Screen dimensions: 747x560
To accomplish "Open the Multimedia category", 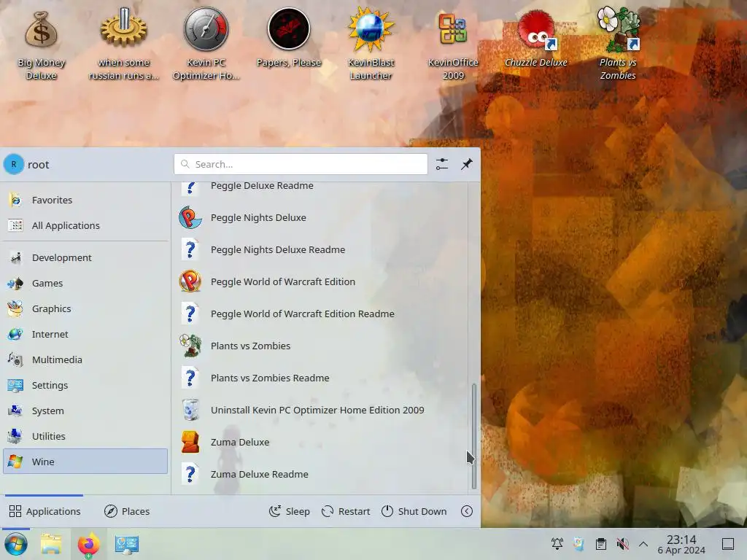I will coord(85,359).
